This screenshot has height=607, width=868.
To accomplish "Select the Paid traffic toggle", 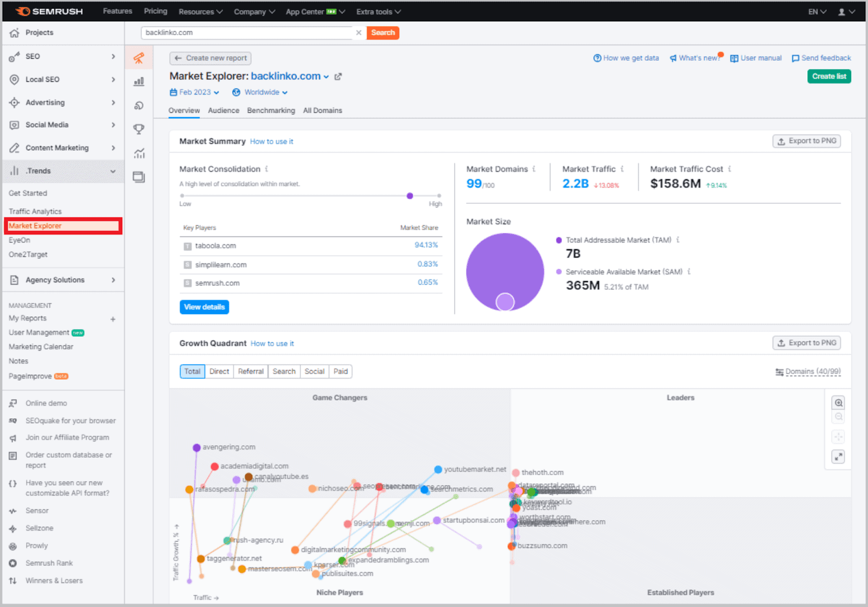I will tap(341, 372).
